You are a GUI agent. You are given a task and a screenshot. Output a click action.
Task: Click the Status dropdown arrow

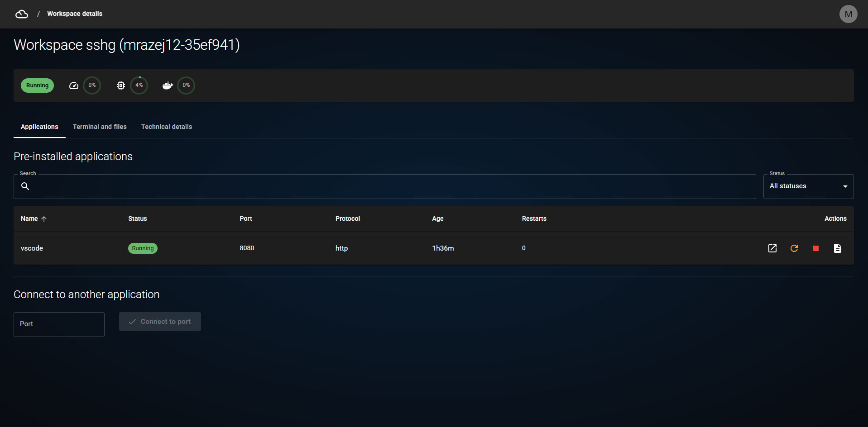845,186
